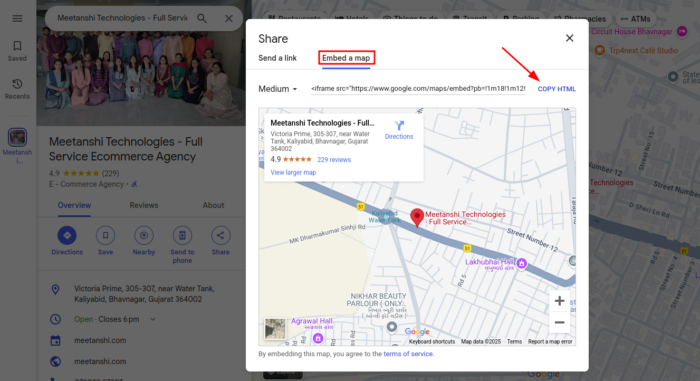Viewport: 700px width, 381px height.
Task: Clear the search box with the X icon
Action: (x=229, y=18)
